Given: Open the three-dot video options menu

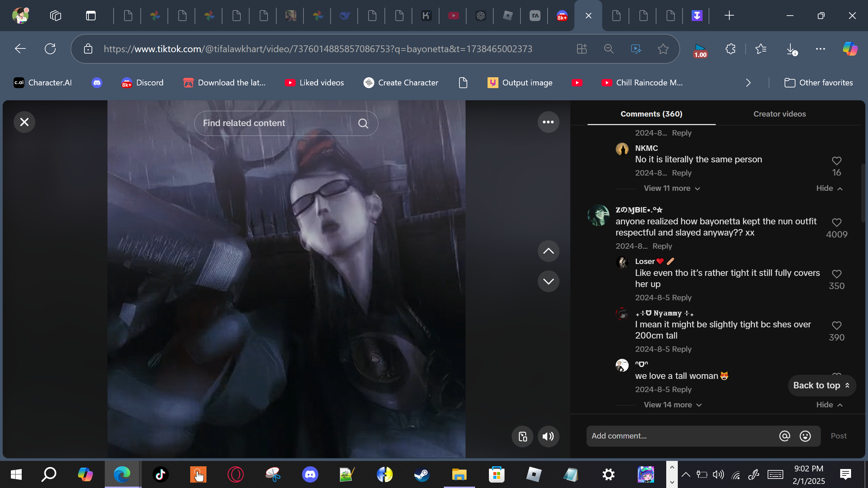Looking at the screenshot, I should click(x=548, y=122).
